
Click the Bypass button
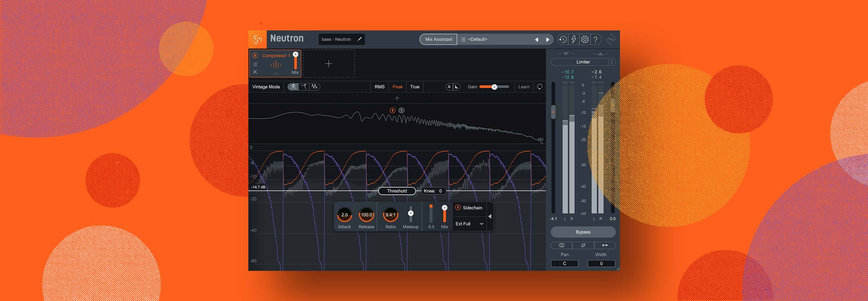point(583,232)
